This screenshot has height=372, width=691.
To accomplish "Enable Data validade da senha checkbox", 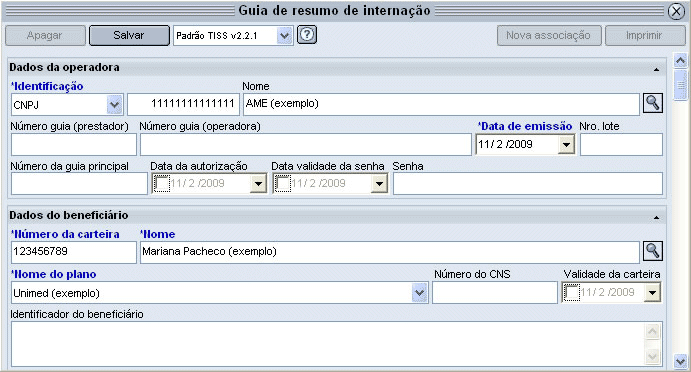I will pos(282,184).
